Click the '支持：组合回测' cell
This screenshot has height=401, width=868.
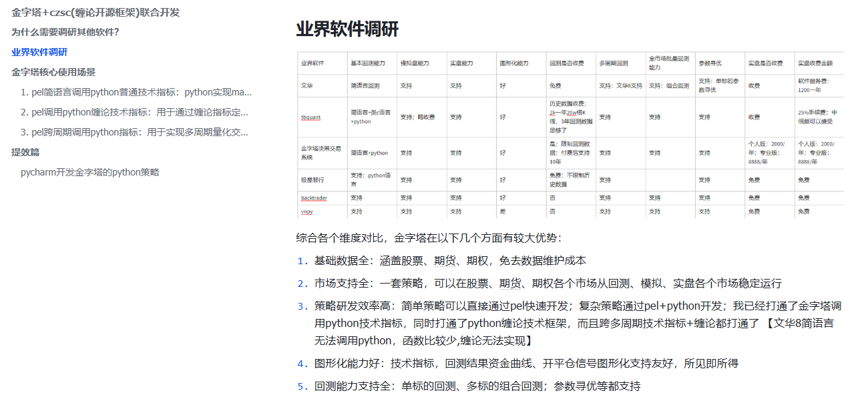[x=670, y=85]
